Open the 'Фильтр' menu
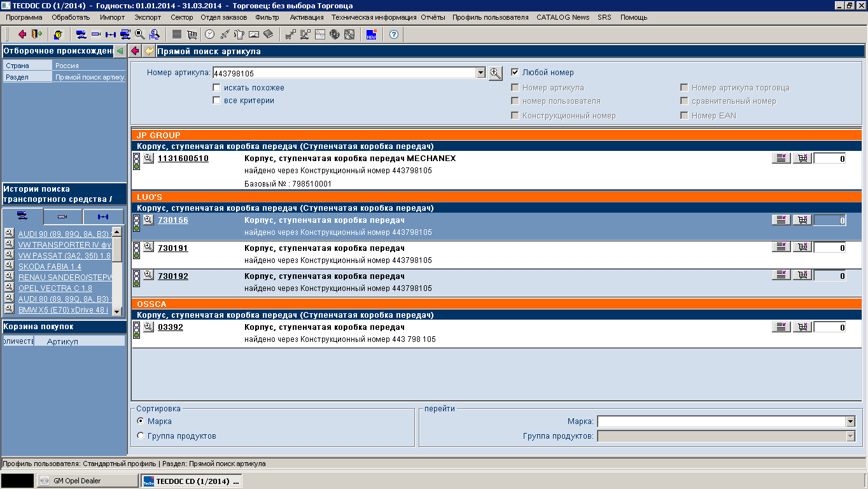The width and height of the screenshot is (868, 489). pos(267,17)
